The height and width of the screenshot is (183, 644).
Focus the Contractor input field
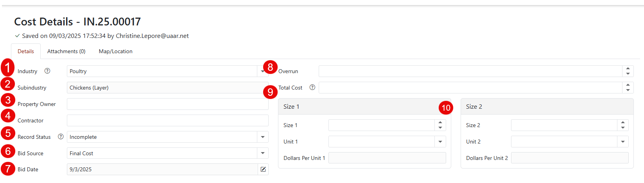(x=167, y=120)
